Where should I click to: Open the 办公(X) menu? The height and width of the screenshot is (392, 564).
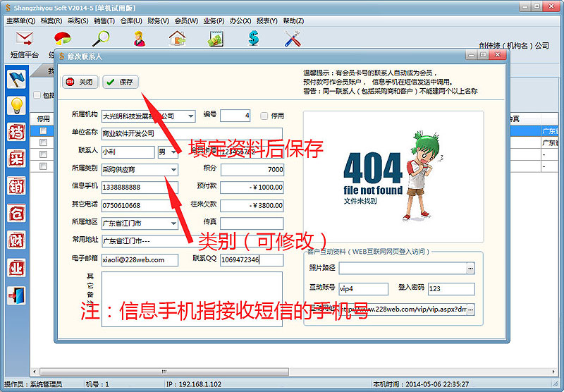pos(240,21)
